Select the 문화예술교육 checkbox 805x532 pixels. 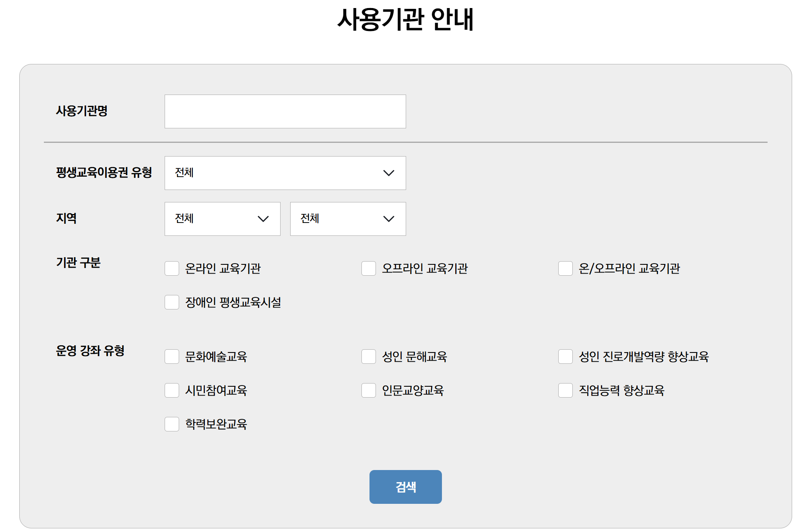click(x=172, y=357)
